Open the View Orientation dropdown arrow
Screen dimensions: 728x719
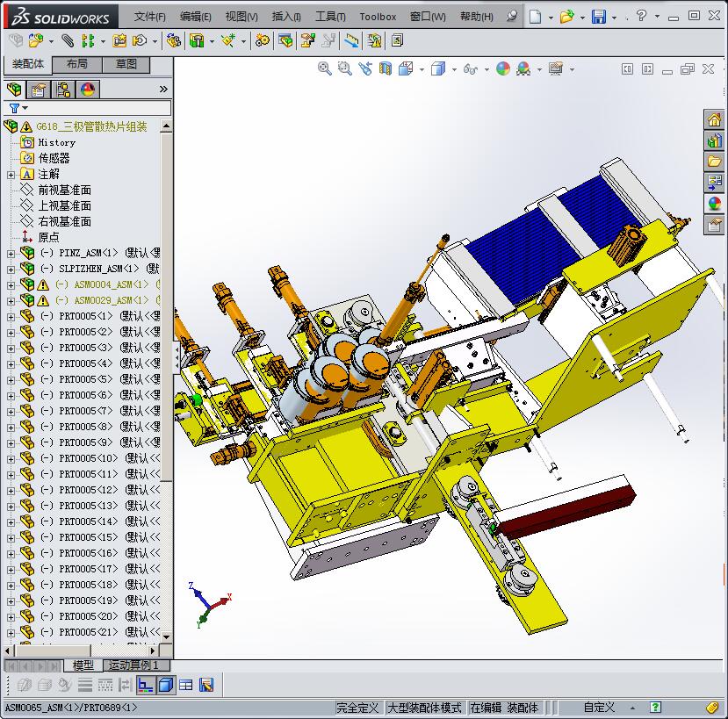(422, 69)
